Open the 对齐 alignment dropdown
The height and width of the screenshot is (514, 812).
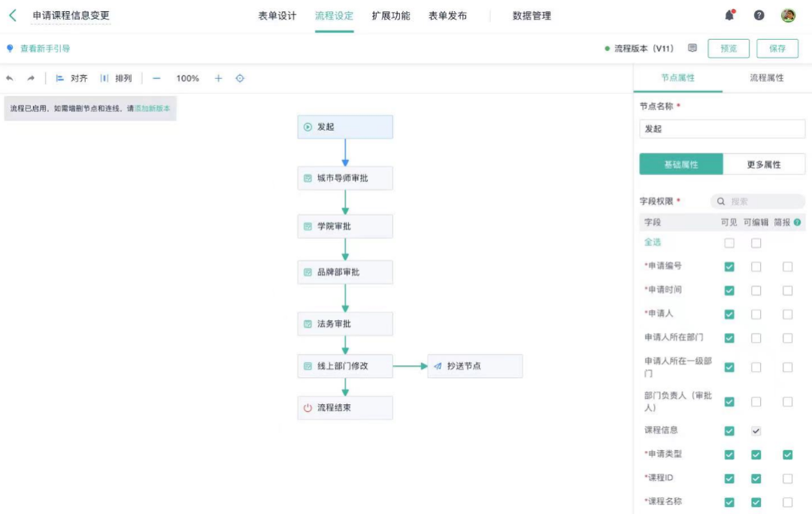tap(72, 78)
